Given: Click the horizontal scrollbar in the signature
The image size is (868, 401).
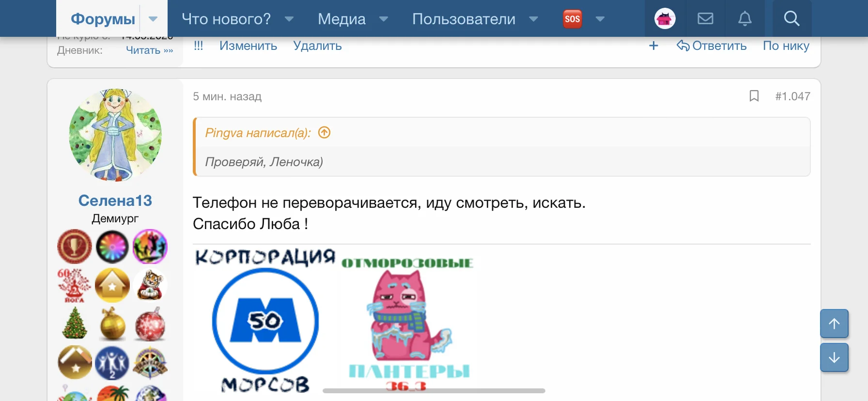Looking at the screenshot, I should coord(434,390).
